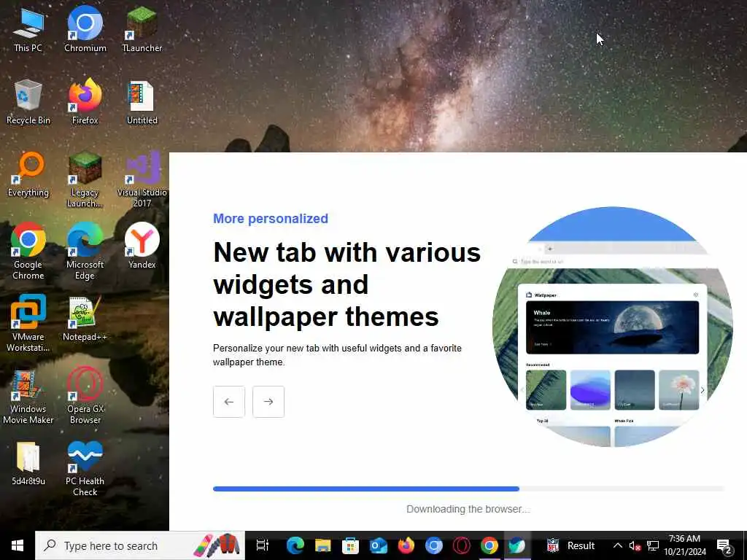
Task: Select the Everything search shortcut
Action: tap(28, 174)
